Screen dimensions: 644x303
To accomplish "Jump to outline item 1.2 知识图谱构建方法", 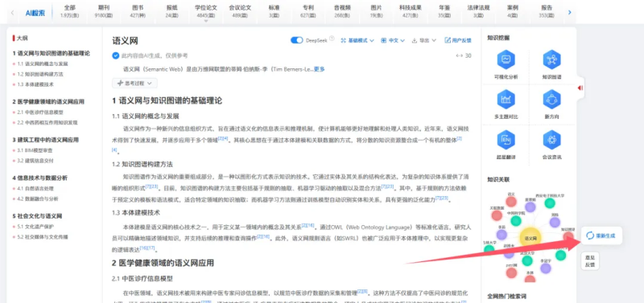I will [40, 74].
